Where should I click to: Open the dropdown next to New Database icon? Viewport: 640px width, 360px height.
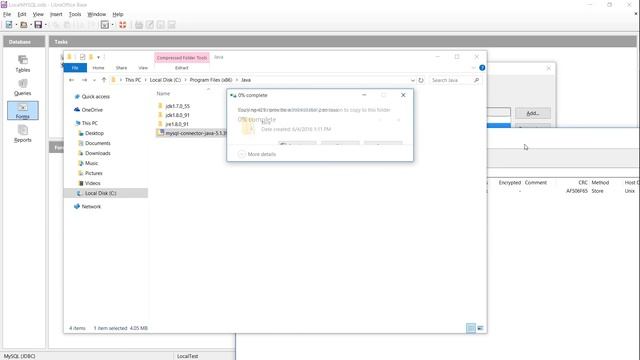pos(16,25)
